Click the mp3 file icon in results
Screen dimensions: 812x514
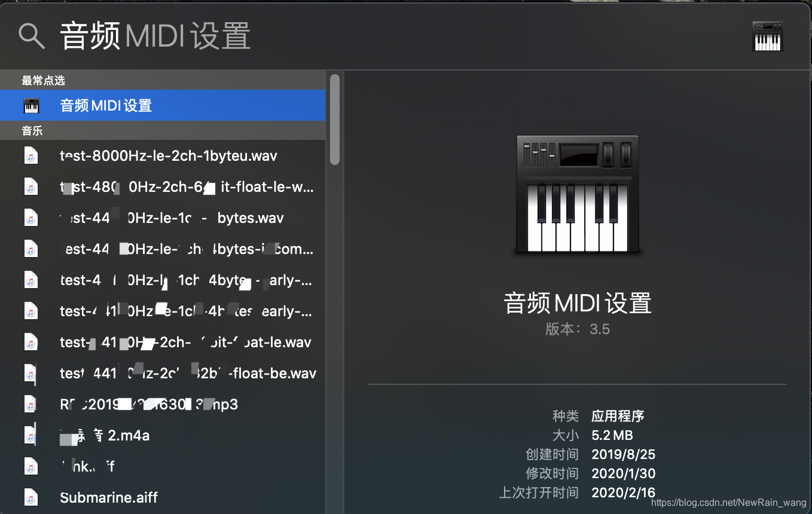click(31, 404)
